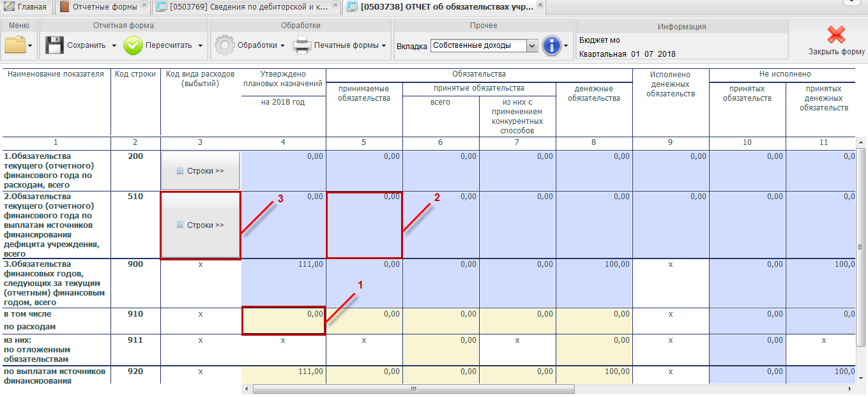Screen dimensions: 868x397
Task: Expand the Меню folder dropdown arrow
Action: pos(31,46)
